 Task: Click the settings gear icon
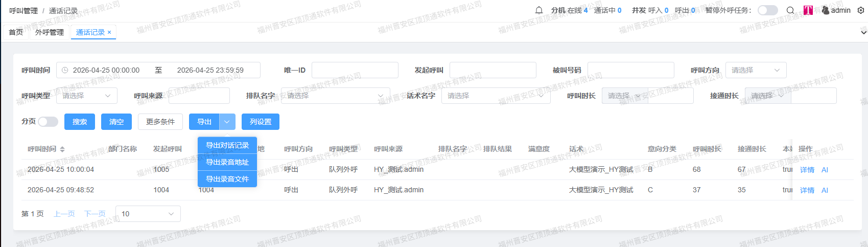[861, 10]
